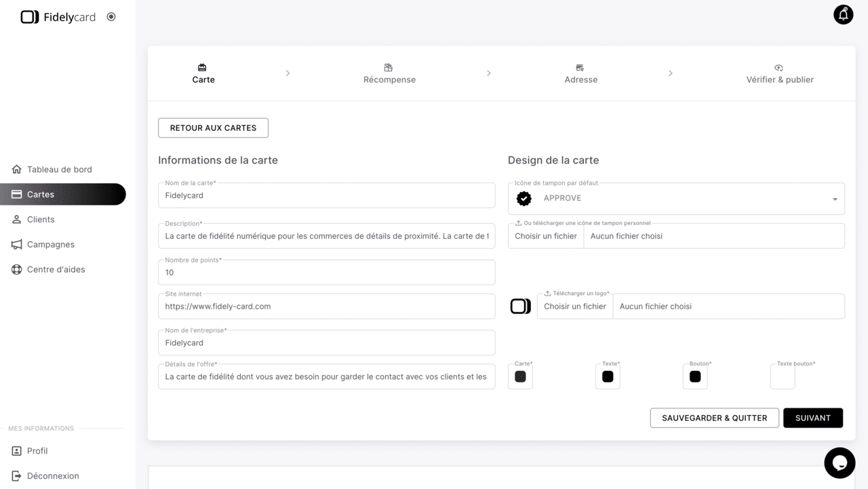Click chevron between Récompense and Adresse
The image size is (868, 489).
click(x=489, y=73)
